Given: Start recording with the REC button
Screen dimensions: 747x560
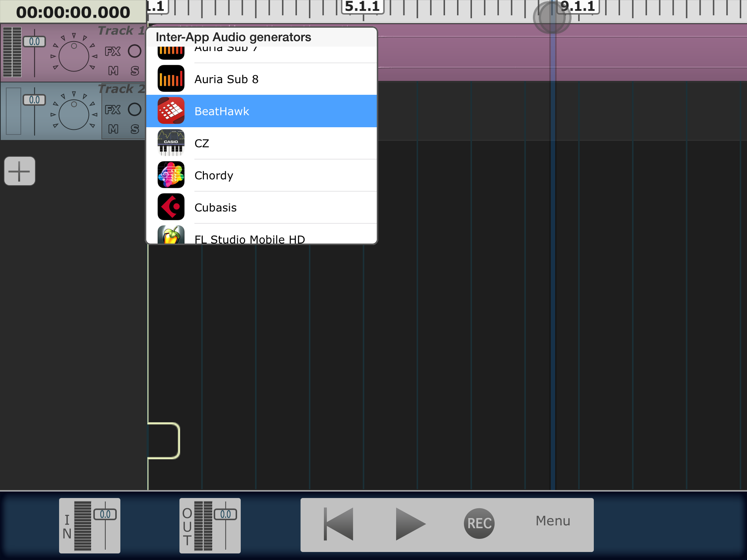Looking at the screenshot, I should point(479,524).
